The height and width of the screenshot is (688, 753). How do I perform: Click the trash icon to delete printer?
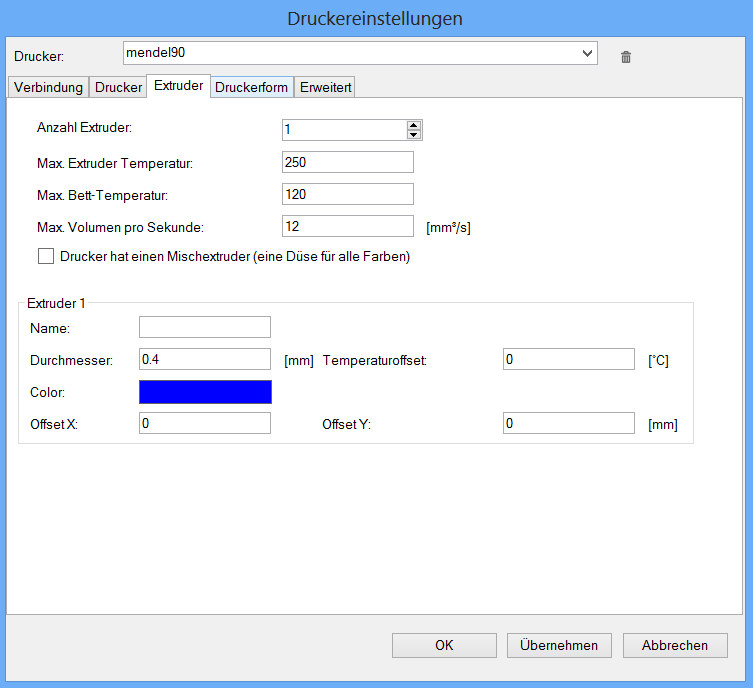626,57
